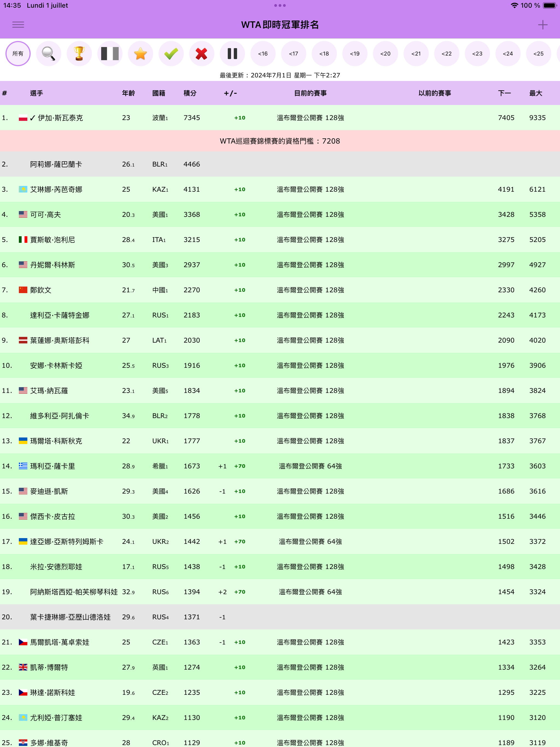The height and width of the screenshot is (747, 560).
Task: Open player row 瑪爾塔·科斯秋克
Action: click(280, 441)
